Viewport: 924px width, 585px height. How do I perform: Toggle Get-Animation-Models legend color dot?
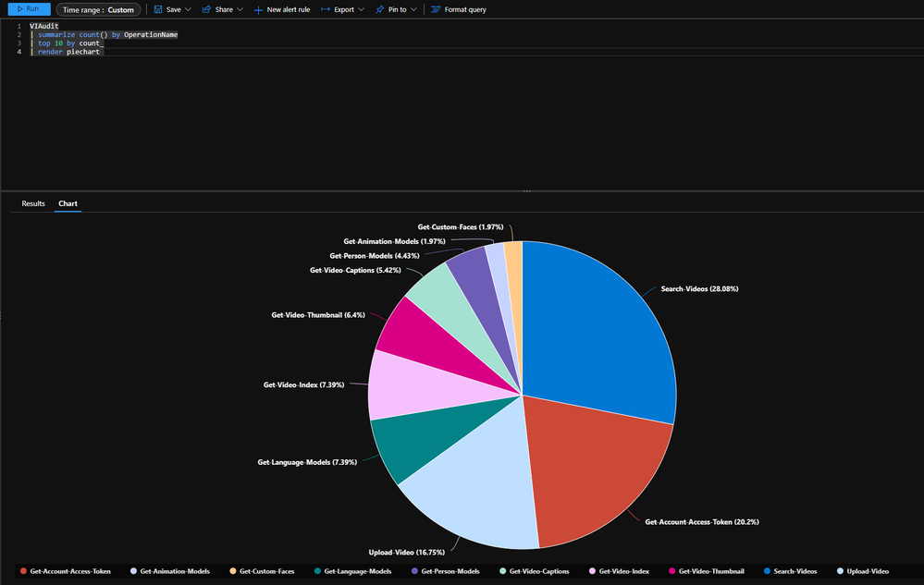tap(134, 571)
